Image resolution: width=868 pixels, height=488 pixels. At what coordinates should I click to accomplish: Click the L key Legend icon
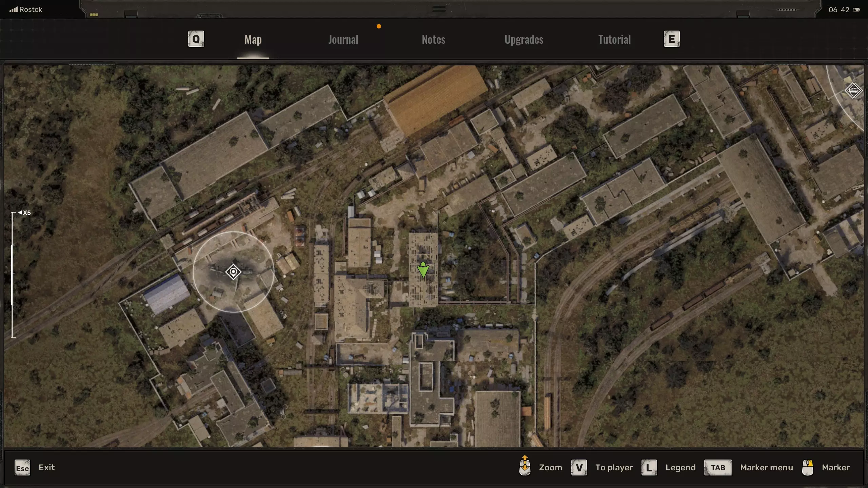tap(649, 468)
